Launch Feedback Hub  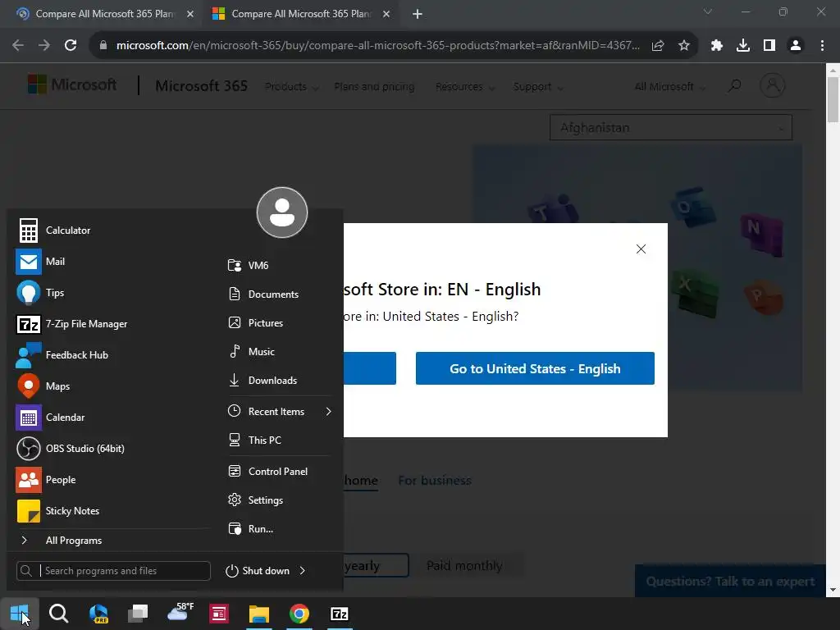[62, 355]
